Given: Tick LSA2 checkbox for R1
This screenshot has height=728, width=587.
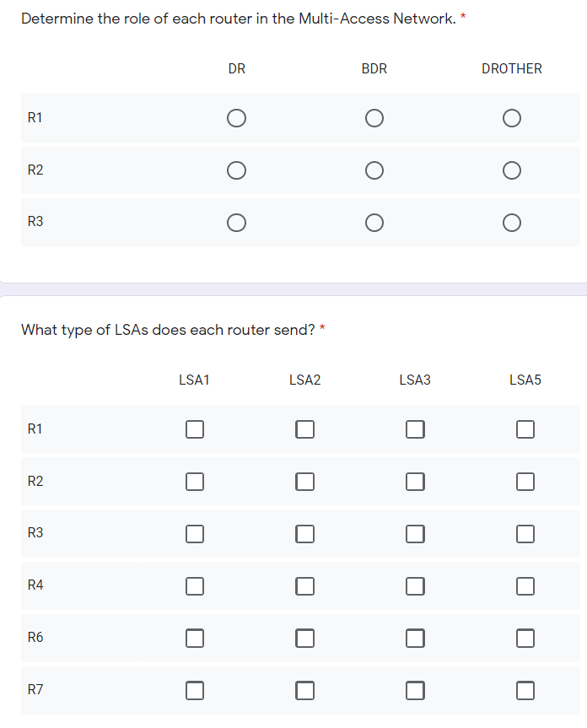Looking at the screenshot, I should coord(304,429).
